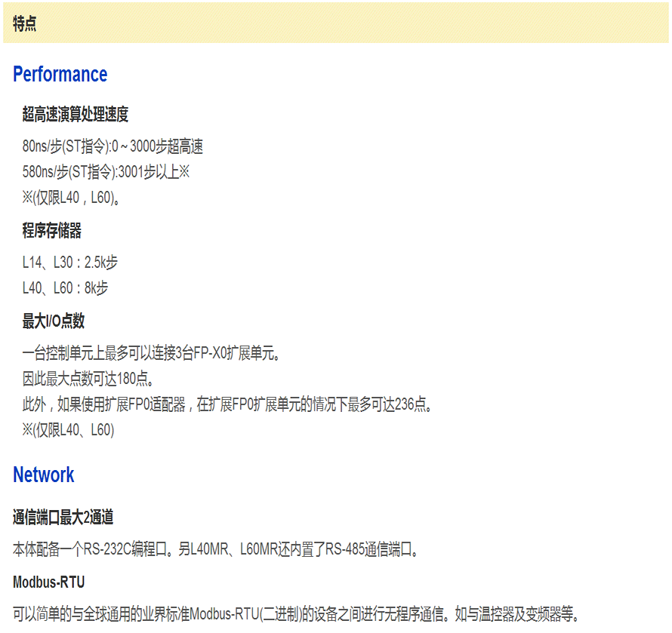The image size is (672, 633).
Task: Click the 特点 section header
Action: pyautogui.click(x=25, y=23)
